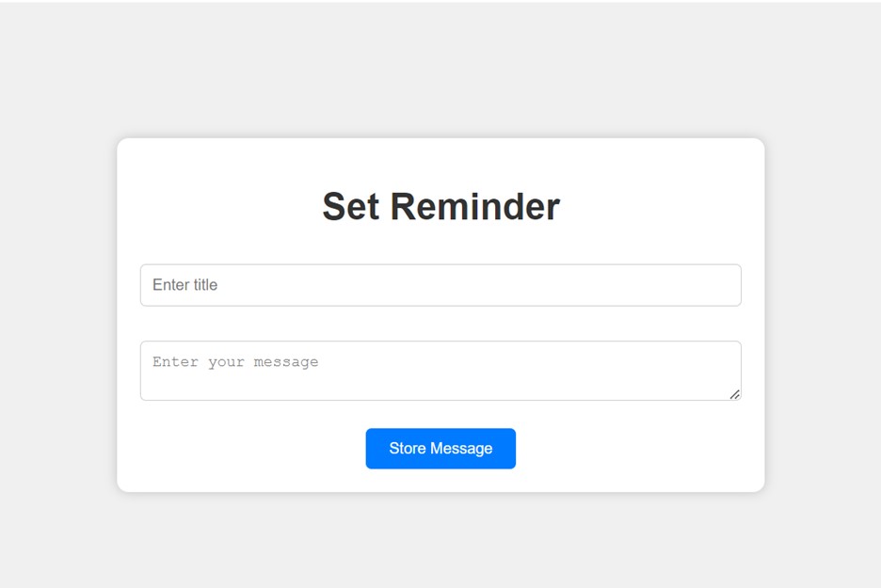
Task: Focus the multi-line message textarea
Action: coord(440,371)
